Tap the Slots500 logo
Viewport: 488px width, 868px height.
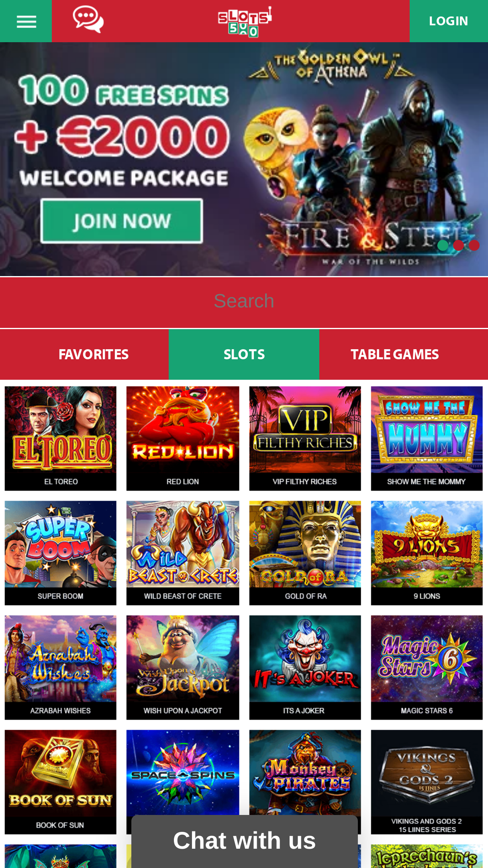[245, 22]
